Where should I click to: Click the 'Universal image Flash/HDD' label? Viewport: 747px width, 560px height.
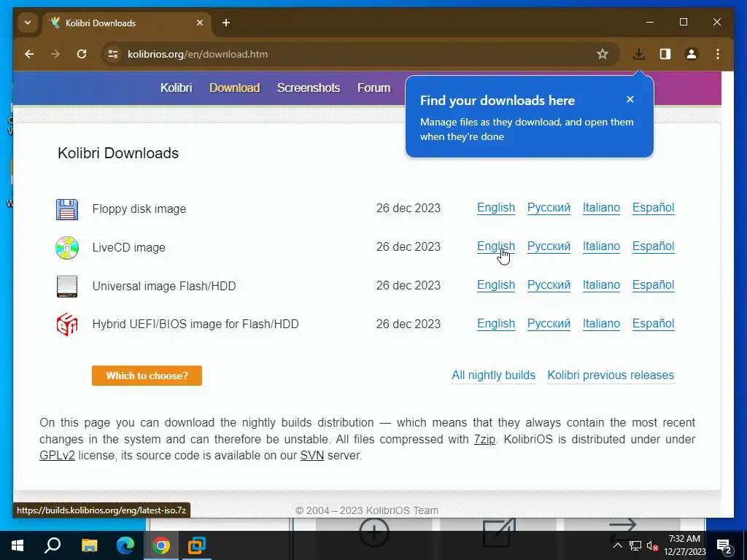pyautogui.click(x=164, y=286)
